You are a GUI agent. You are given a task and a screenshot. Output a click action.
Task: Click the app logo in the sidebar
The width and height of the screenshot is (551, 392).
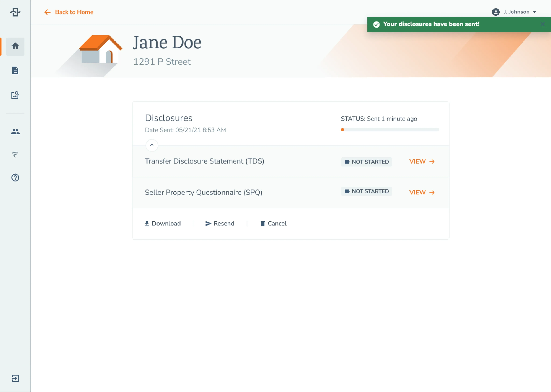15,12
